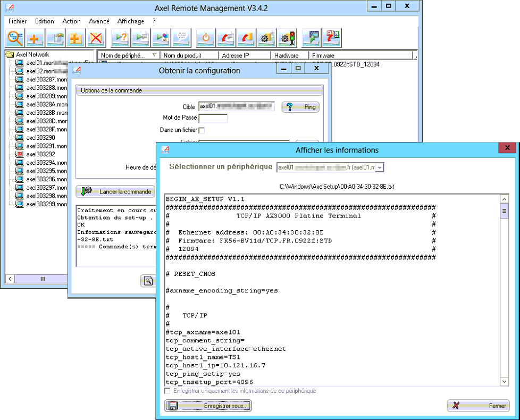Click the gear with traffic light icon
The width and height of the screenshot is (520, 420).
point(287,38)
